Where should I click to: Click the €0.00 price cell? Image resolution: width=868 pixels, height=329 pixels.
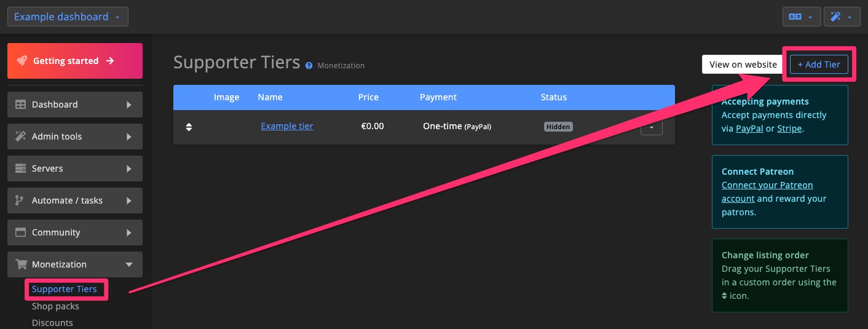[x=373, y=126]
